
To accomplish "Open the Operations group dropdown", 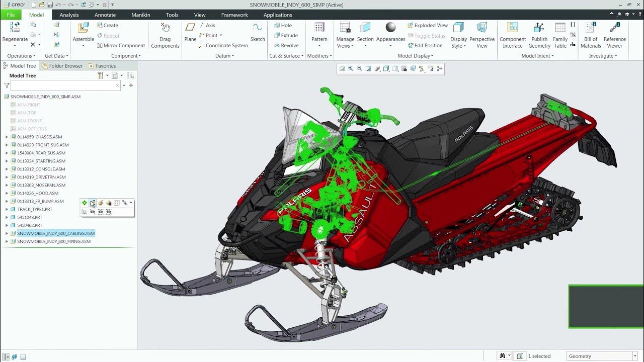I will (x=22, y=56).
